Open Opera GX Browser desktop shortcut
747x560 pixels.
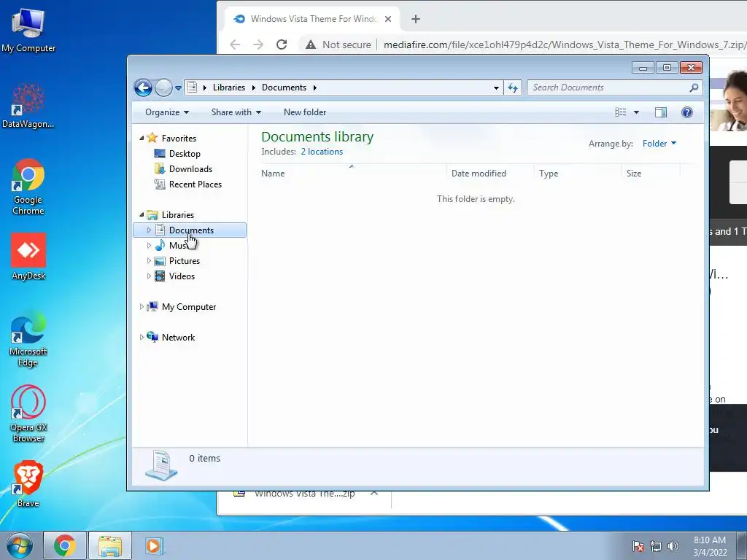tap(28, 413)
